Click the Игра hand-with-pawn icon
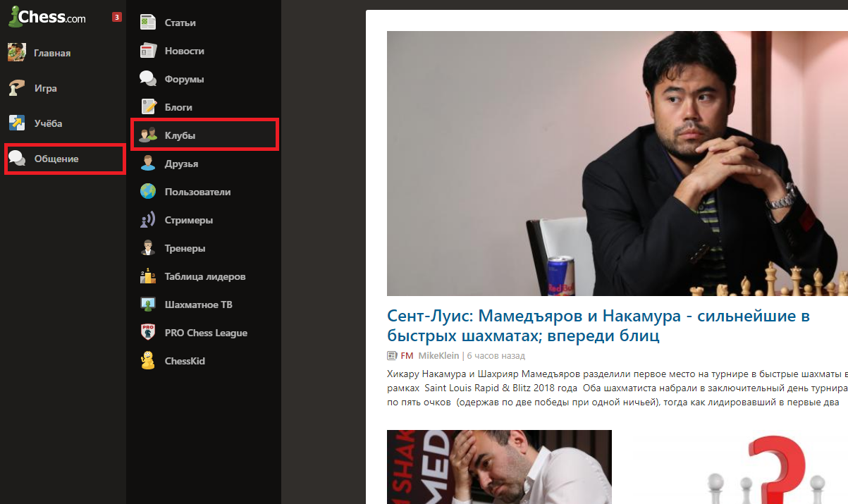Screen dimensions: 848x504 [x=17, y=88]
